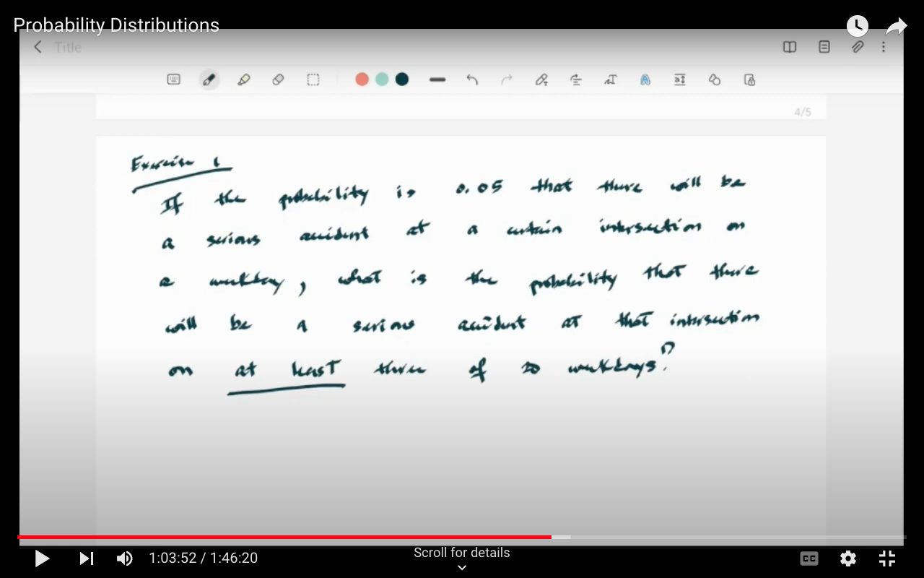Pick the Eraser tool
Viewport: 924px width, 578px height.
tap(279, 79)
